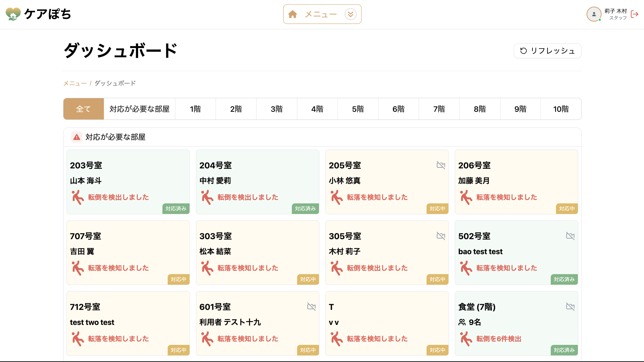Image resolution: width=644 pixels, height=362 pixels.
Task: Follow the メニュー breadcrumb link
Action: pyautogui.click(x=75, y=83)
